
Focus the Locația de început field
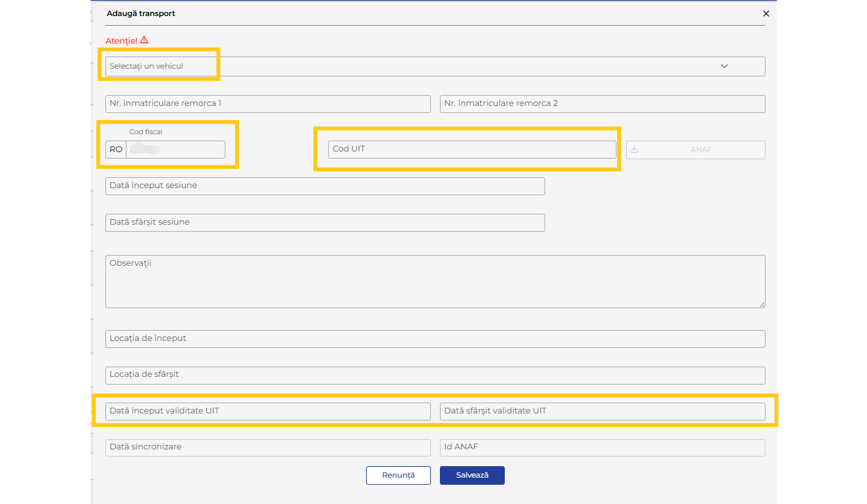pos(435,338)
